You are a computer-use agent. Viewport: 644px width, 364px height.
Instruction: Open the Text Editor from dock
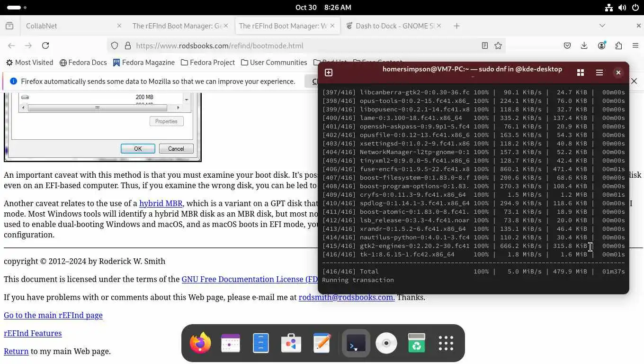pos(322,343)
